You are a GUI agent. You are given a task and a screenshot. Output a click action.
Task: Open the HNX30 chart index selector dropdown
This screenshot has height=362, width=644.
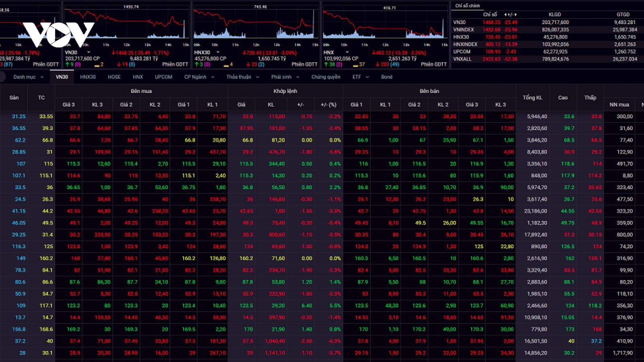pyautogui.click(x=218, y=52)
